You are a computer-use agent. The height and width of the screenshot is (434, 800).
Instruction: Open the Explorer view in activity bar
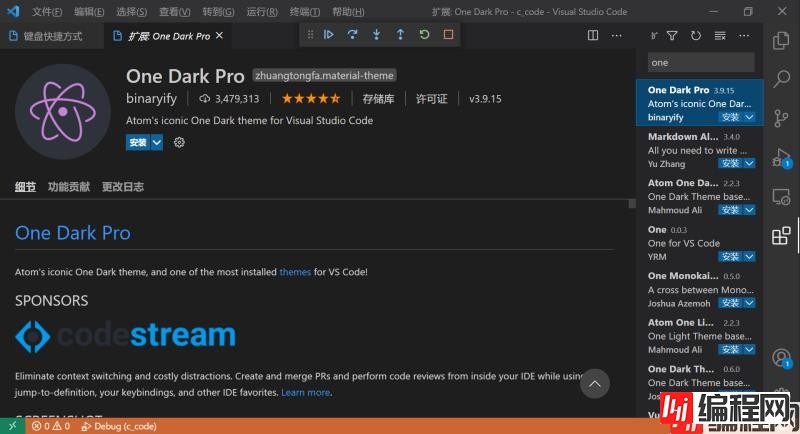click(x=782, y=41)
